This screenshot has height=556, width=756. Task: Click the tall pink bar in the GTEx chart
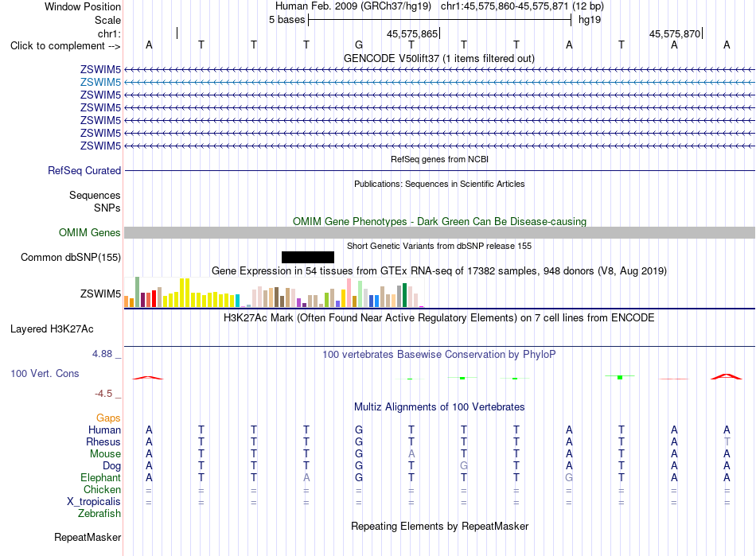pyautogui.click(x=349, y=293)
